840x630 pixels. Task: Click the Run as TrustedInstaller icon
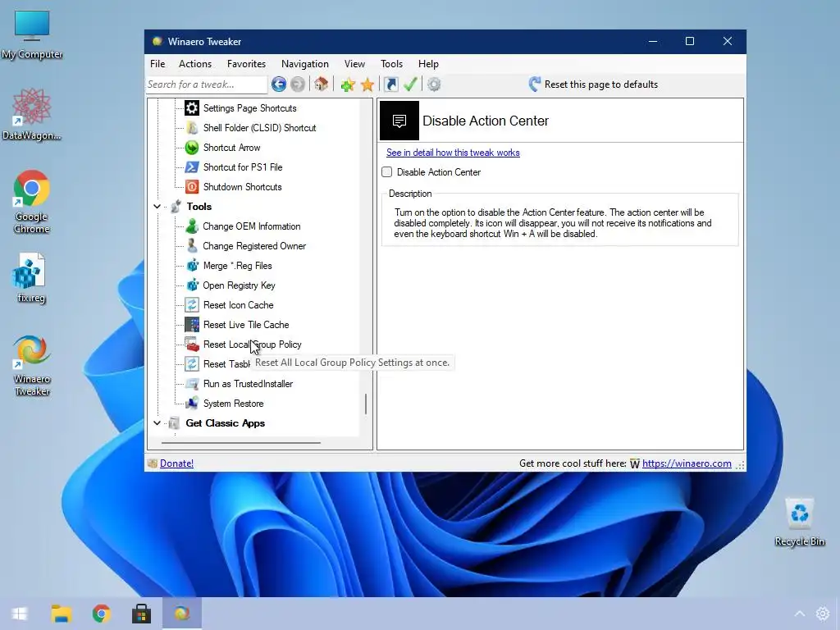[x=192, y=384]
